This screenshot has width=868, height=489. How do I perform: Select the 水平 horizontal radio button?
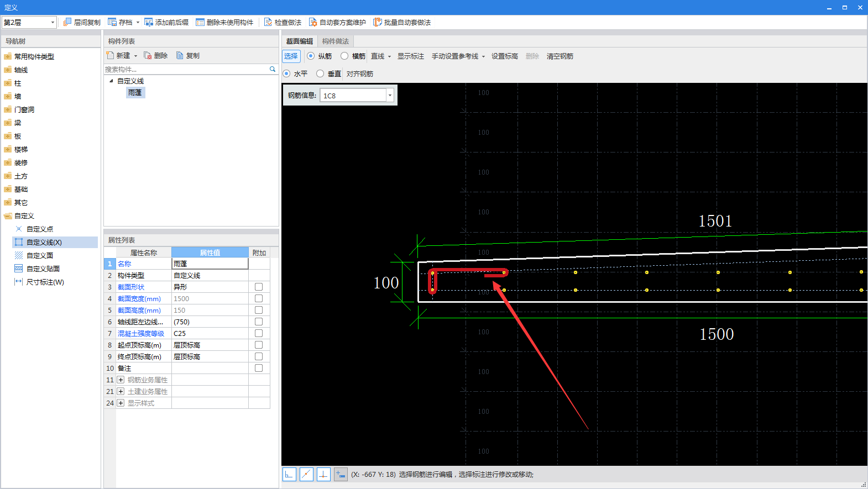[286, 73]
